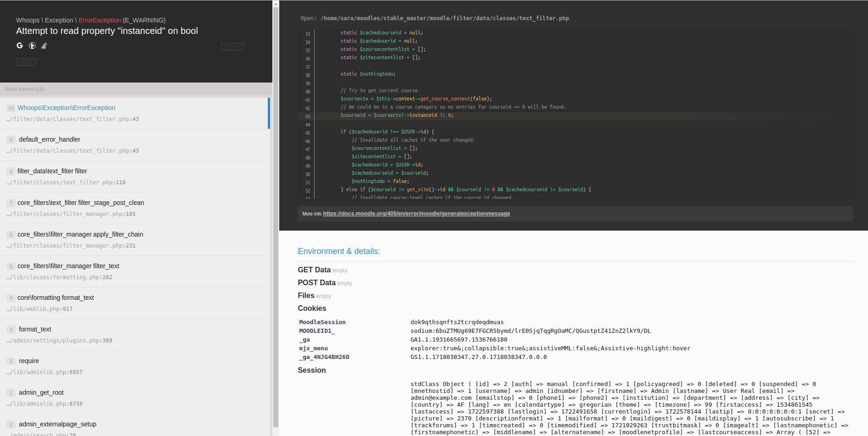The height and width of the screenshot is (436, 868).
Task: Click frame 2 path adminlib.php:8857
Action: (44, 372)
